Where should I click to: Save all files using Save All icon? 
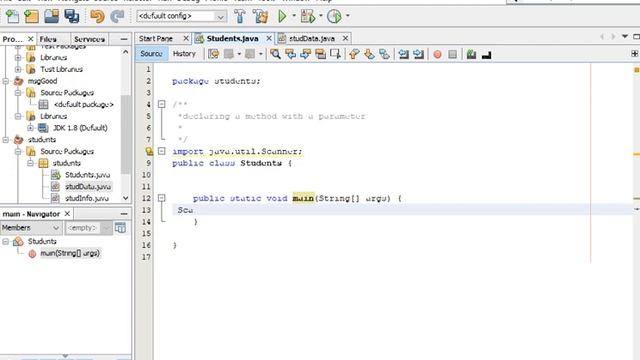72,16
